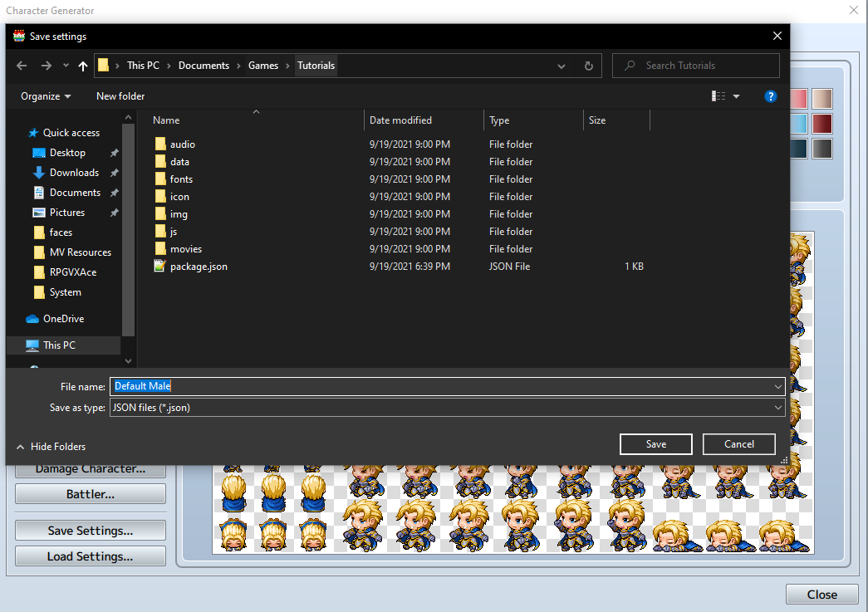Pick the dark red color swatch
This screenshot has width=868, height=612.
tap(822, 124)
